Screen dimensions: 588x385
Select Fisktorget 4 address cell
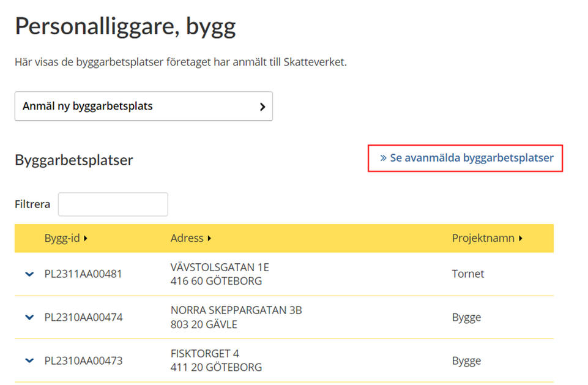[216, 361]
